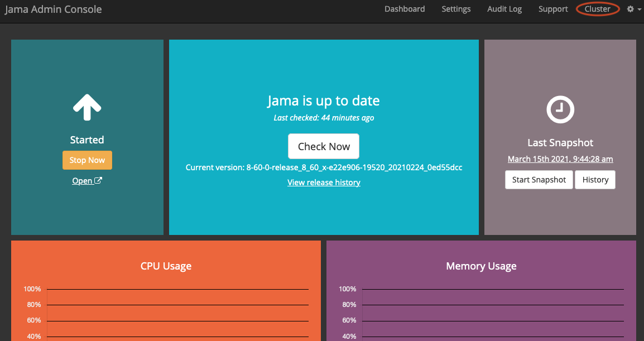Click the 80% label on Memory Usage chart

349,304
